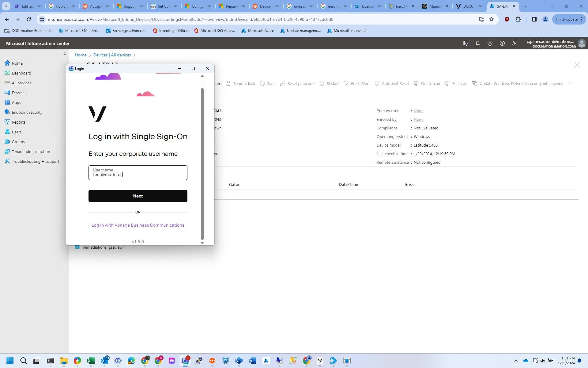Open the Chrome tab search dropdown
Image resolution: width=588 pixels, height=368 pixels.
click(x=6, y=6)
